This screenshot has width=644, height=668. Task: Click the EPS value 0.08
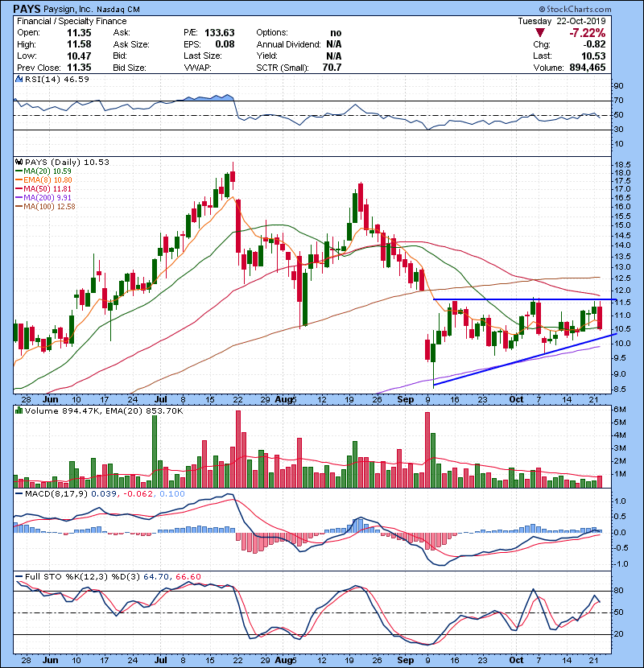[225, 44]
